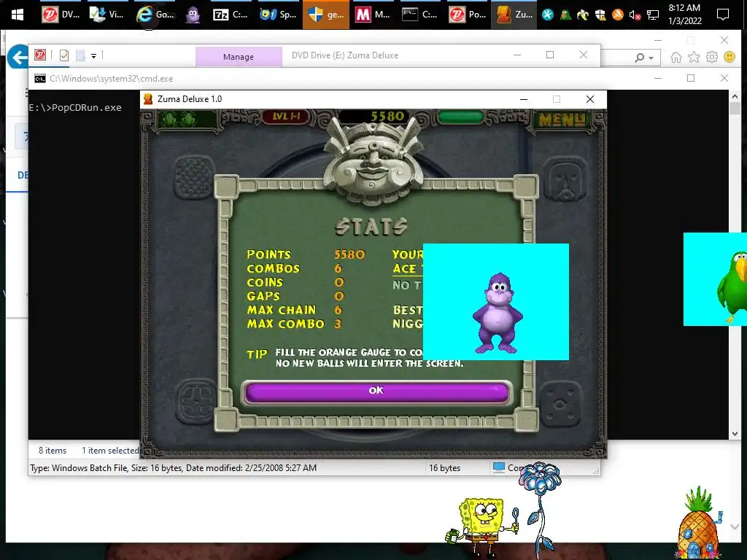
Task: Switch to Po... taskbar application
Action: coord(468,15)
